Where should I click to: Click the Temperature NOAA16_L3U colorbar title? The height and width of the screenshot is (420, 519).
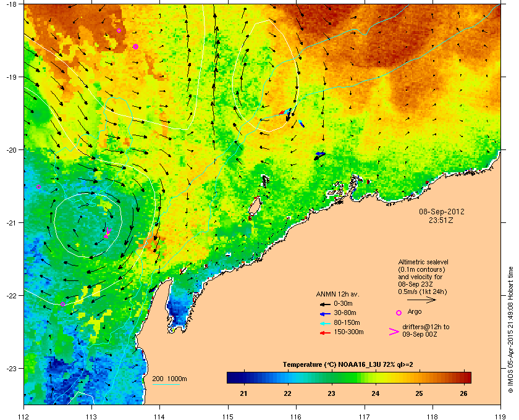[347, 365]
